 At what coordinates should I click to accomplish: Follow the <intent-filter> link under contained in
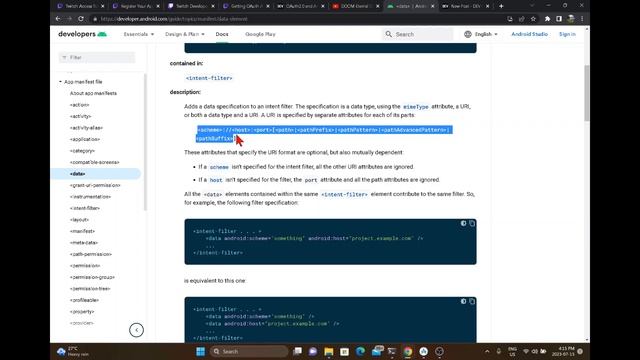tap(209, 78)
